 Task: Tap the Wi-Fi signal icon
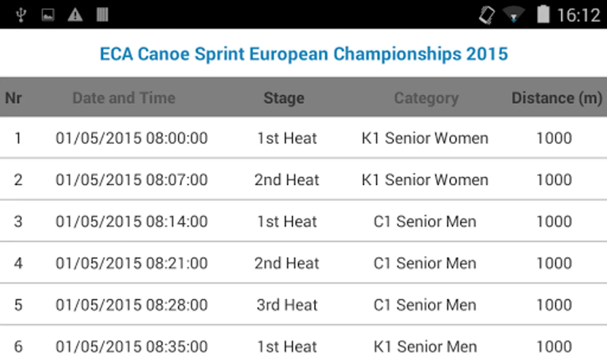click(x=513, y=15)
